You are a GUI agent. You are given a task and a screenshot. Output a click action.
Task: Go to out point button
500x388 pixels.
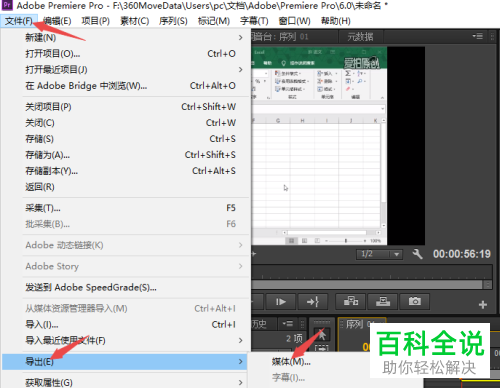313,302
